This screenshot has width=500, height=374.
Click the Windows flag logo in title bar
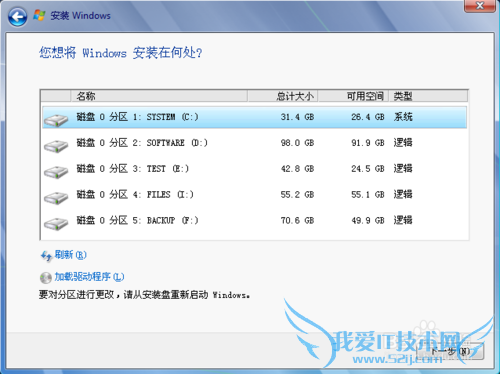[x=39, y=15]
